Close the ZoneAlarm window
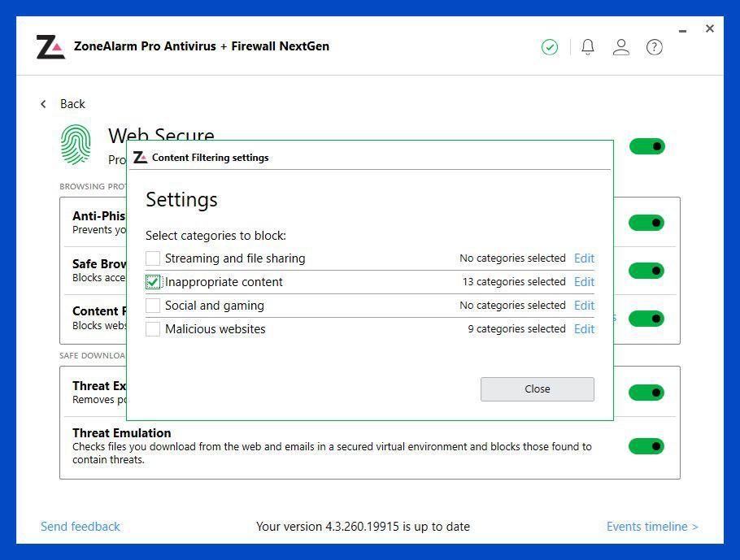The height and width of the screenshot is (560, 740). tap(709, 28)
